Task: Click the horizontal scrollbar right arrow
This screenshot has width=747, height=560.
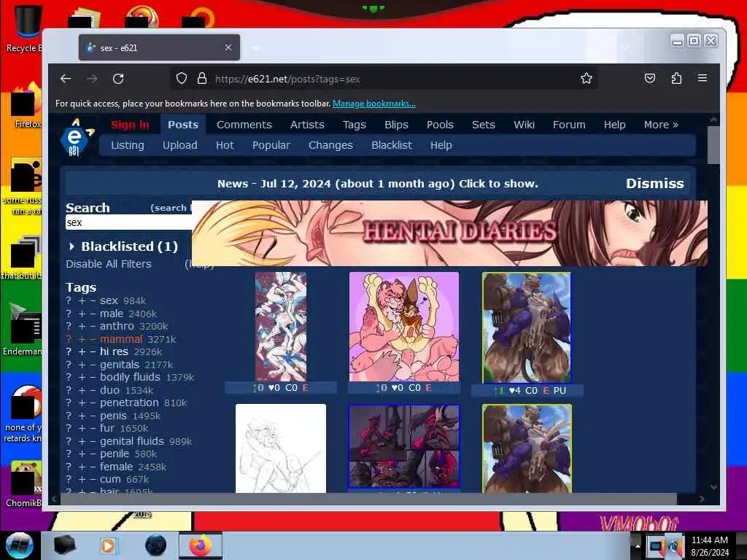Action: tap(701, 499)
